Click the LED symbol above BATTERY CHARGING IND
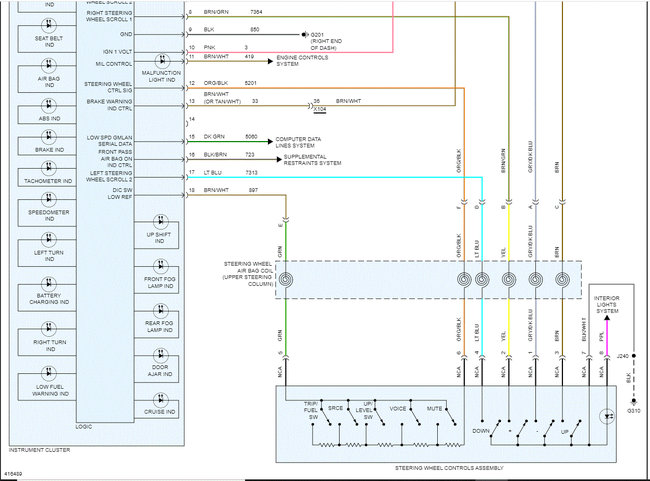This screenshot has width=650, height=481. coord(49,284)
